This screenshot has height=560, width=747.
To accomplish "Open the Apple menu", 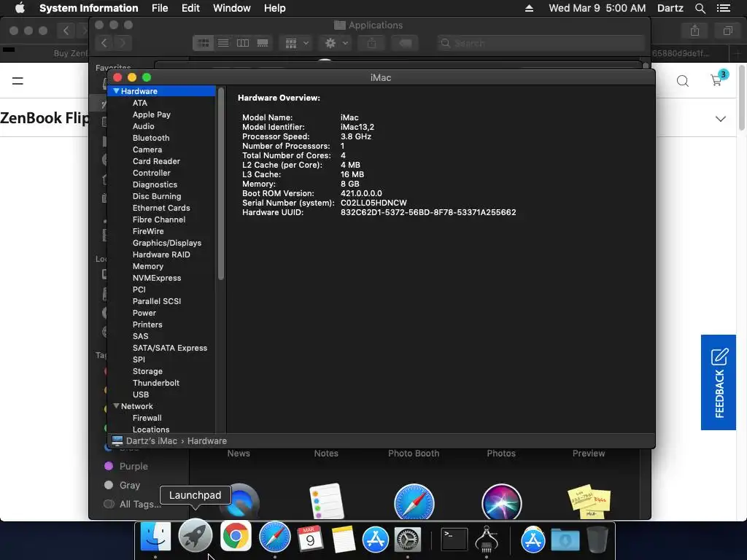I will [20, 8].
